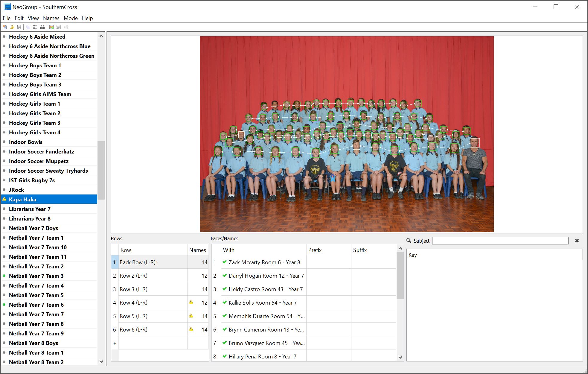Click the New project toolbar icon

pyautogui.click(x=5, y=27)
